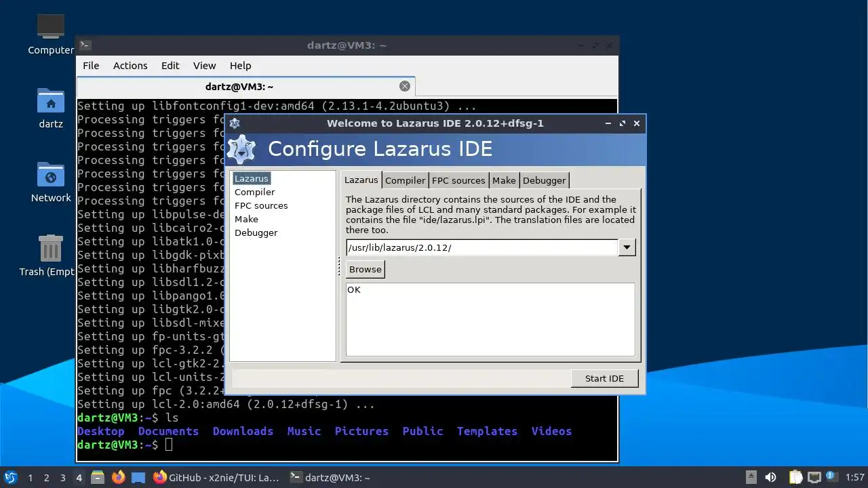Switch to the Compiler tab
The height and width of the screenshot is (488, 868).
pos(405,180)
